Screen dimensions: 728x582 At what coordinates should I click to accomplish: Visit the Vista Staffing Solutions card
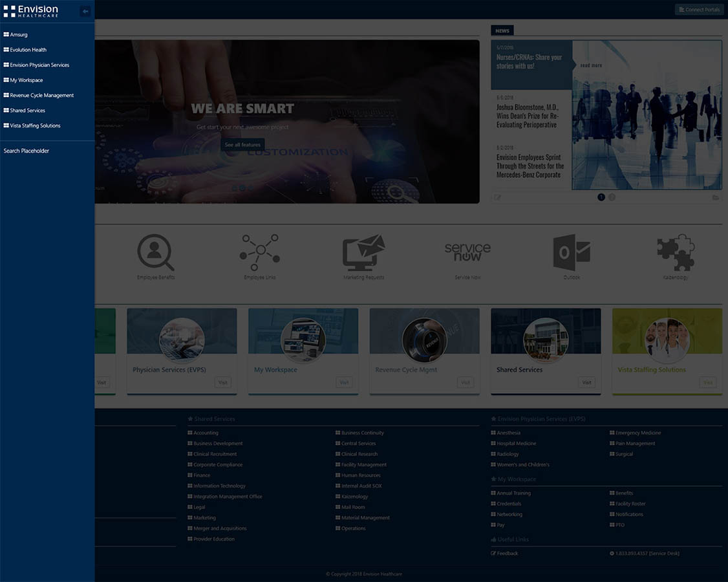pos(708,382)
